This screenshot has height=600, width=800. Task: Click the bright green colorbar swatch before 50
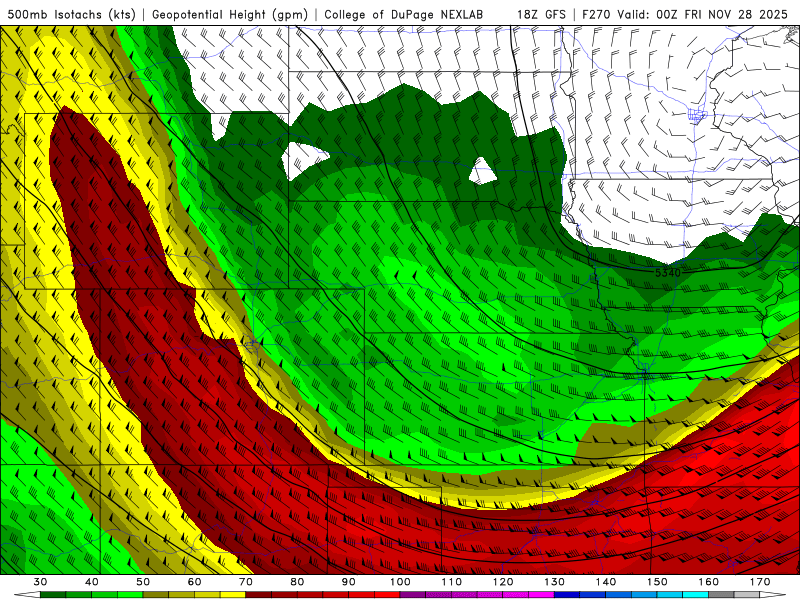pos(130,595)
